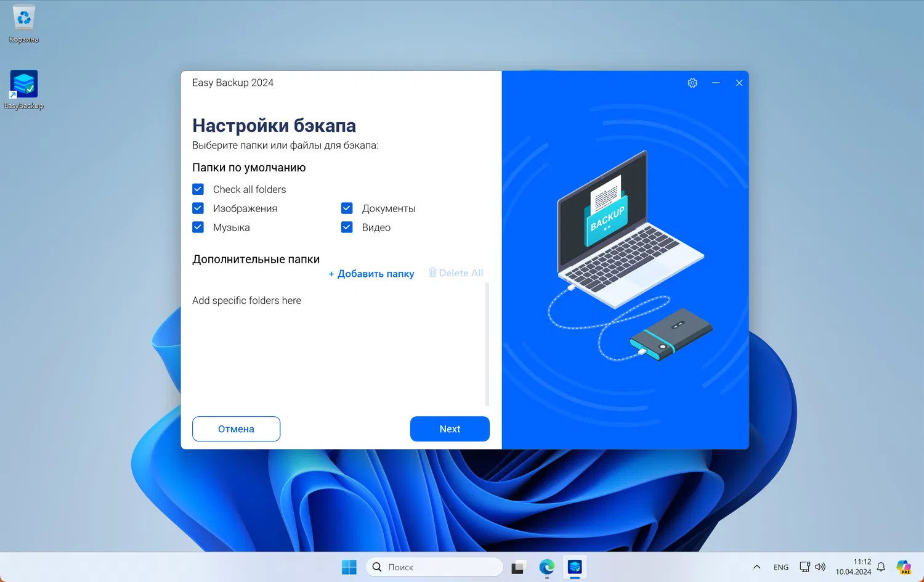Open the volume tray icon
This screenshot has height=582, width=924.
(820, 567)
